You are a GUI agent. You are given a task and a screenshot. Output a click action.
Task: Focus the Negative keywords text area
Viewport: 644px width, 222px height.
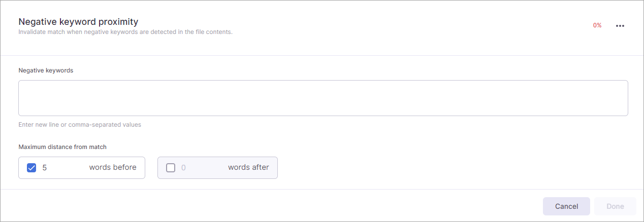tap(323, 98)
